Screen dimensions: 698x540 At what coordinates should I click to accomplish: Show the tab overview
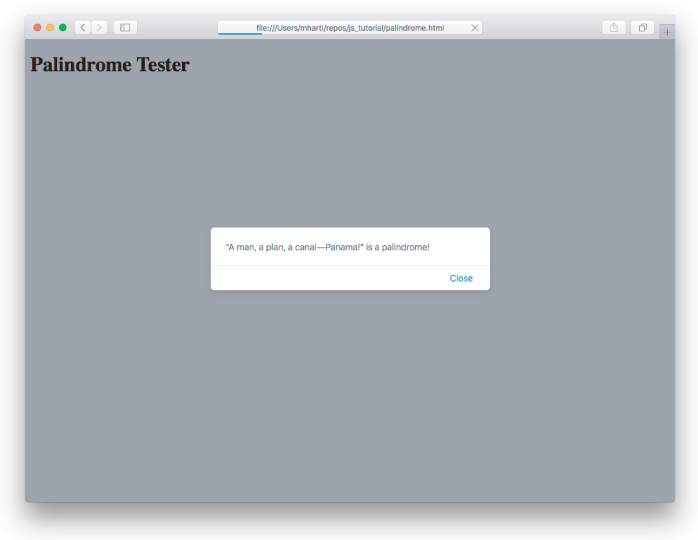642,27
